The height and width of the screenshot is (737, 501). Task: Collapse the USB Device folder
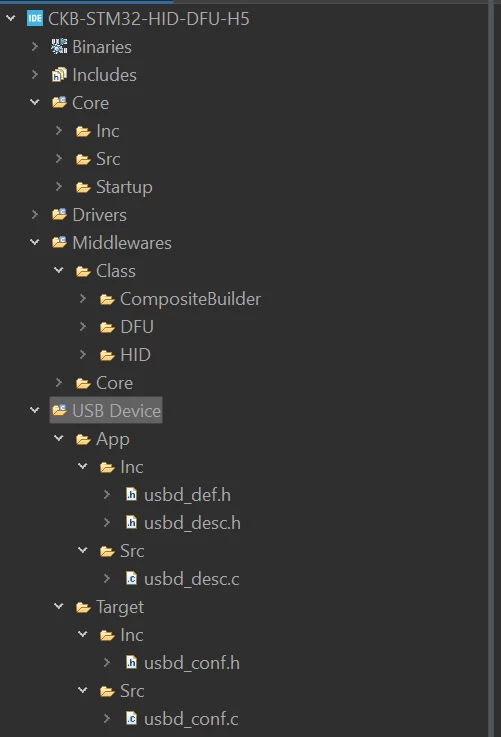coord(35,410)
